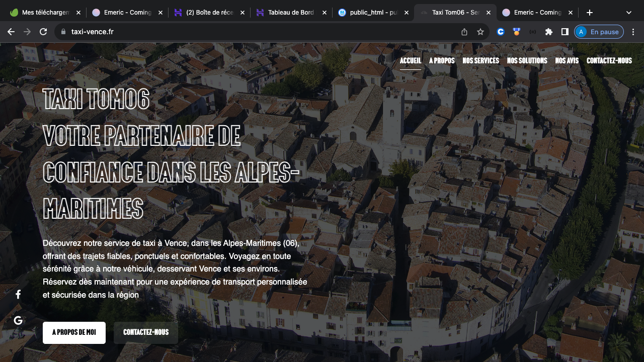Open the Google link via the sidebar G icon

[x=18, y=320]
